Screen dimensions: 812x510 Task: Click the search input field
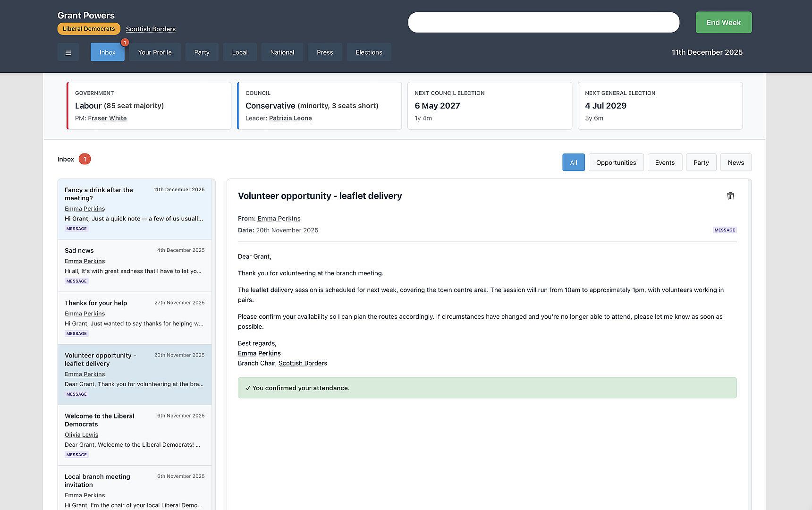pos(543,23)
